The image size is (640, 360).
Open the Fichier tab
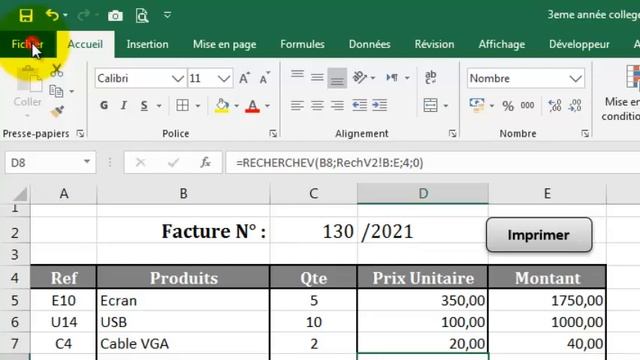click(27, 44)
